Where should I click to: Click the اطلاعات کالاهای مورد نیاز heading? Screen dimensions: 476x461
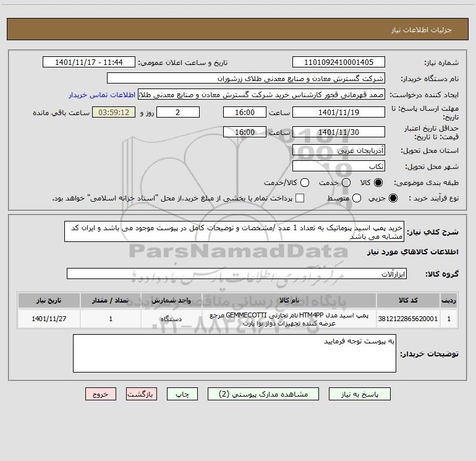[413, 252]
